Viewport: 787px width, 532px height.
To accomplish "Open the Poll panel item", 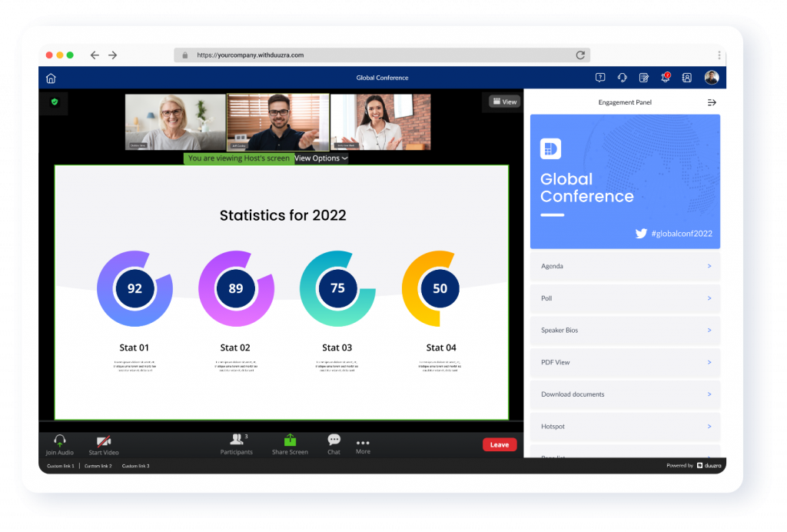I will (625, 298).
